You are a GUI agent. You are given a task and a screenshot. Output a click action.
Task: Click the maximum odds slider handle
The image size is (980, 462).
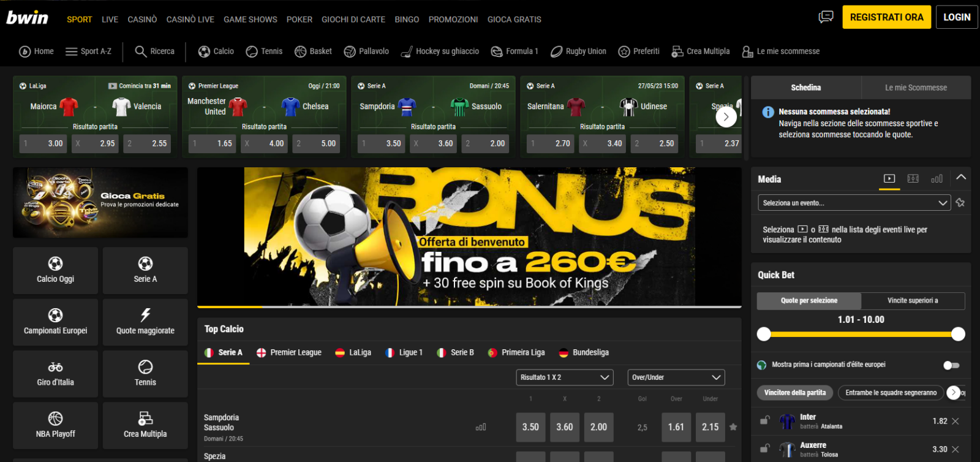pyautogui.click(x=959, y=334)
